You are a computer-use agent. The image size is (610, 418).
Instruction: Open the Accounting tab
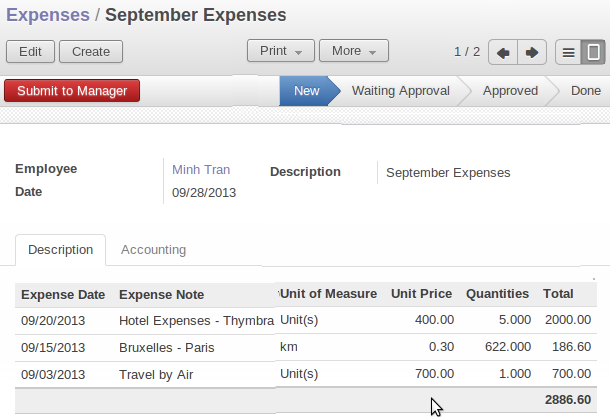pyautogui.click(x=153, y=250)
